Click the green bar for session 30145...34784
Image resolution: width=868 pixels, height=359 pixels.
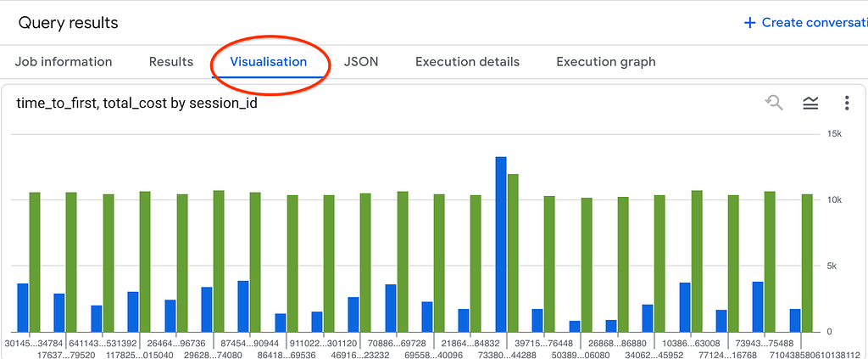(x=35, y=262)
